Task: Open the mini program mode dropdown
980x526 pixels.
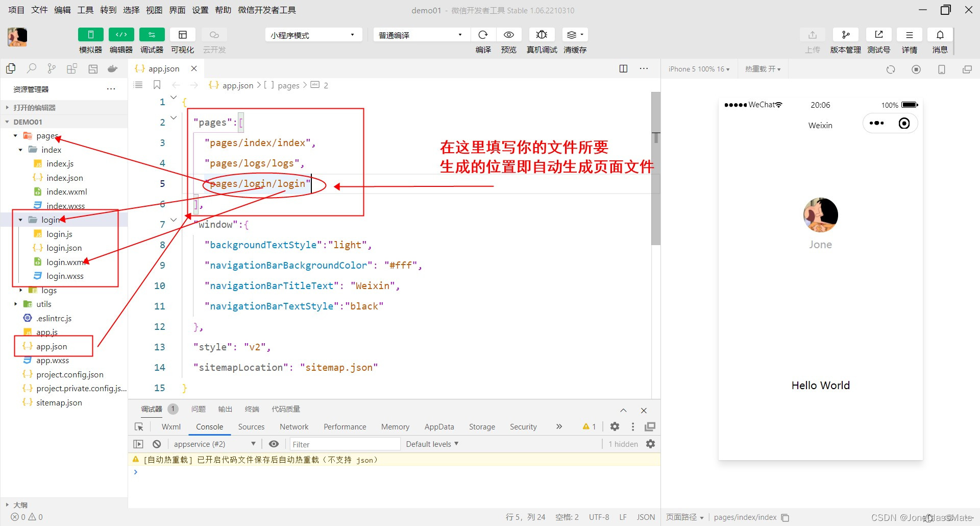Action: (313, 35)
